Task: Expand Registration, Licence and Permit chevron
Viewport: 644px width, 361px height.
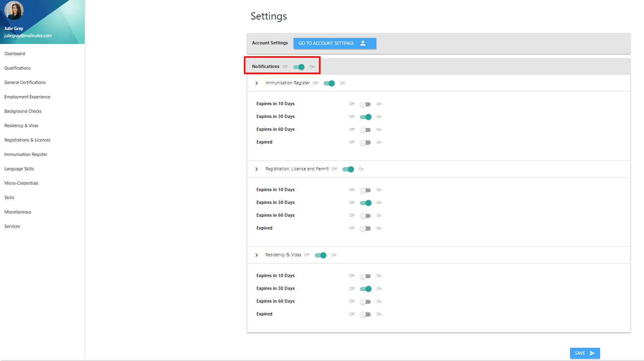Action: tap(256, 169)
